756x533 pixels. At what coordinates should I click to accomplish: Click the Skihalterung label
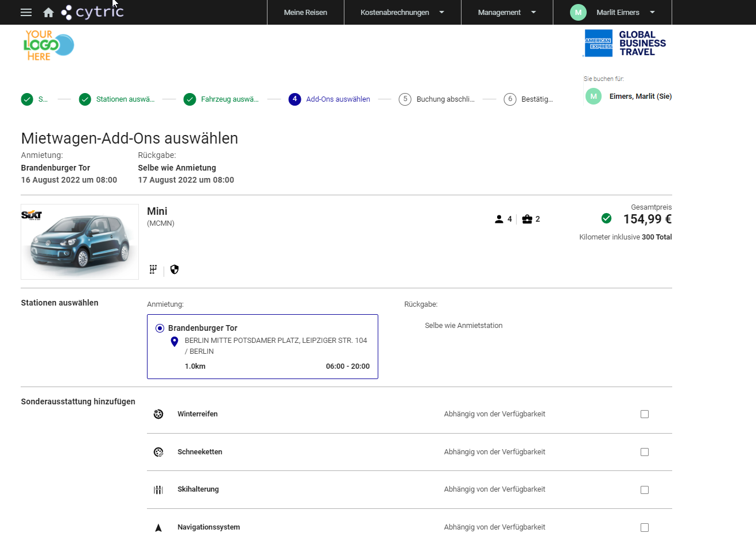(x=198, y=489)
